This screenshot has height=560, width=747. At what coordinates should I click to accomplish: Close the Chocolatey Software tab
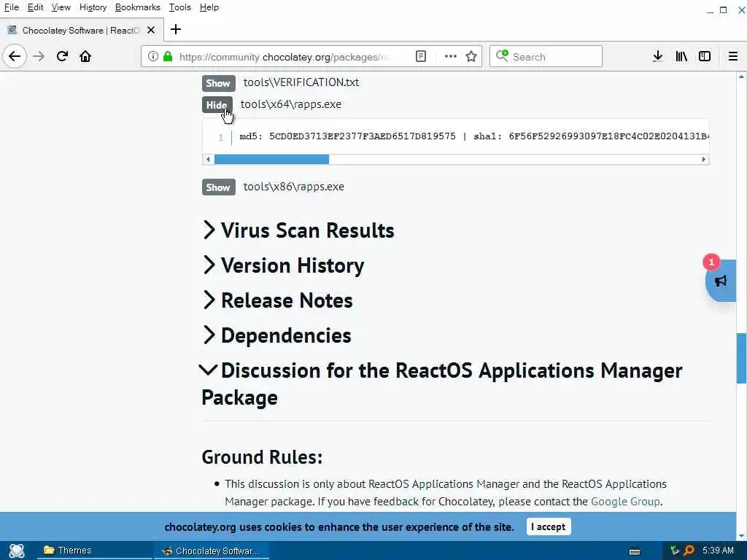pyautogui.click(x=151, y=30)
